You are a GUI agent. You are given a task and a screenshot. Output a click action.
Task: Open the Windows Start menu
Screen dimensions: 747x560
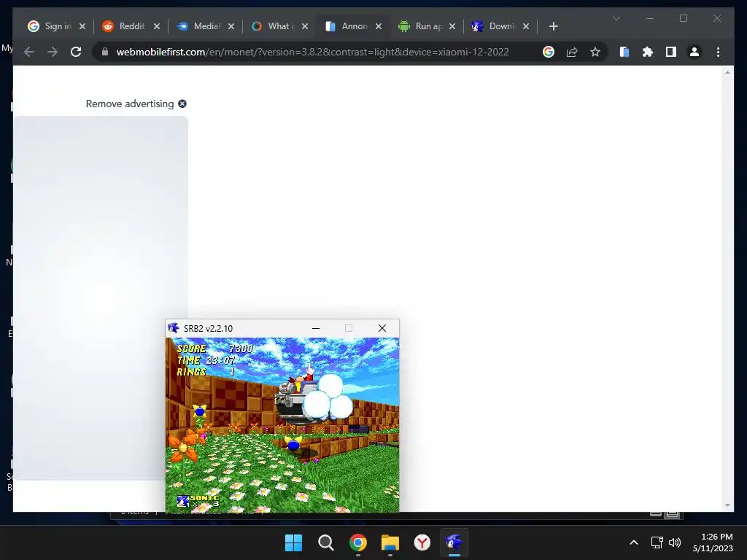click(293, 542)
